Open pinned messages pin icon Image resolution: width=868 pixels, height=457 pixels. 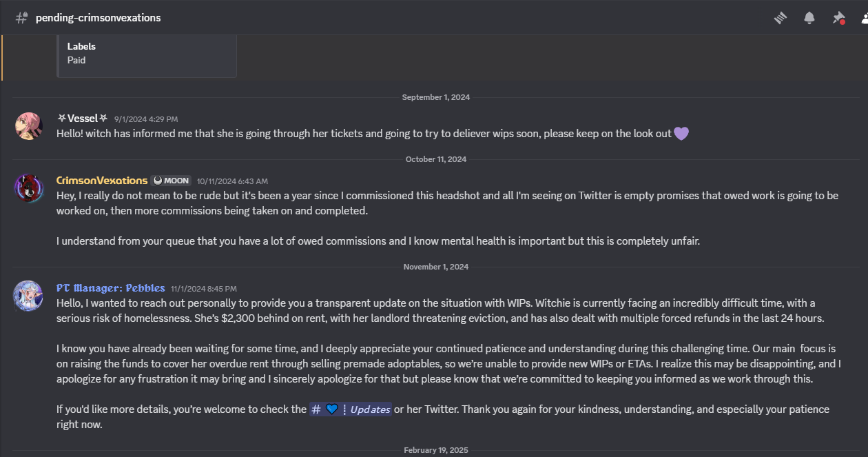point(838,18)
